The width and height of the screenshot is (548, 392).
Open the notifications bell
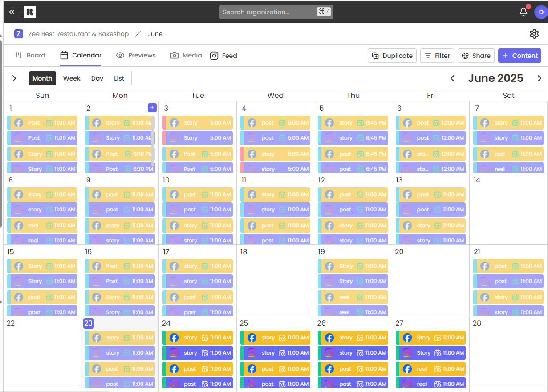[524, 12]
